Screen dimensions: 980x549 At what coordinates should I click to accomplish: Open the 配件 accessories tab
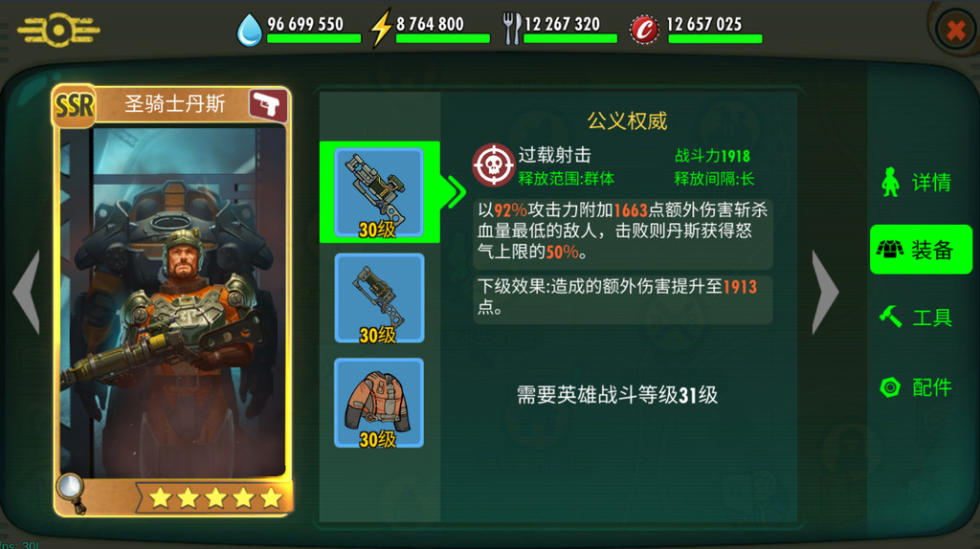pos(916,387)
